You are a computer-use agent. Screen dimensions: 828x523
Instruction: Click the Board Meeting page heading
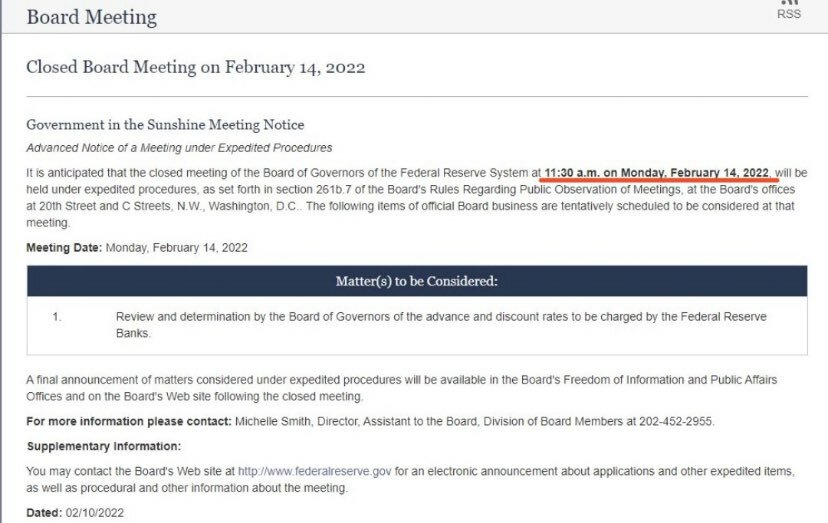[x=91, y=17]
